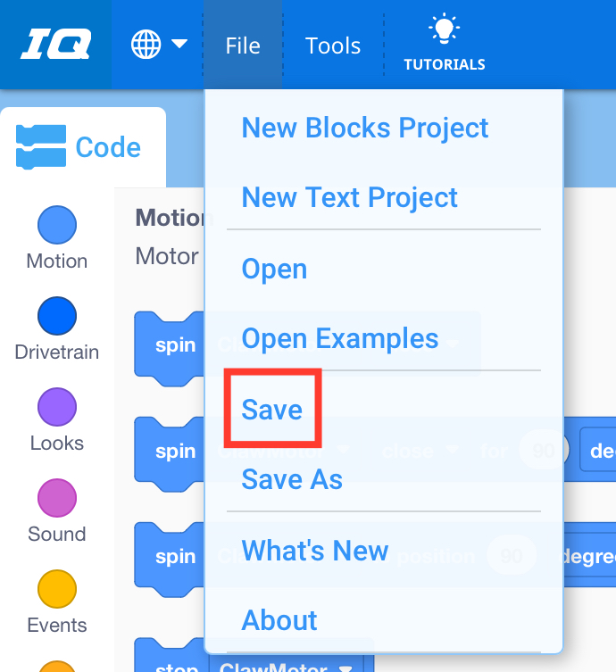Viewport: 616px width, 672px height.
Task: Select the Sound category circle
Action: [x=57, y=498]
